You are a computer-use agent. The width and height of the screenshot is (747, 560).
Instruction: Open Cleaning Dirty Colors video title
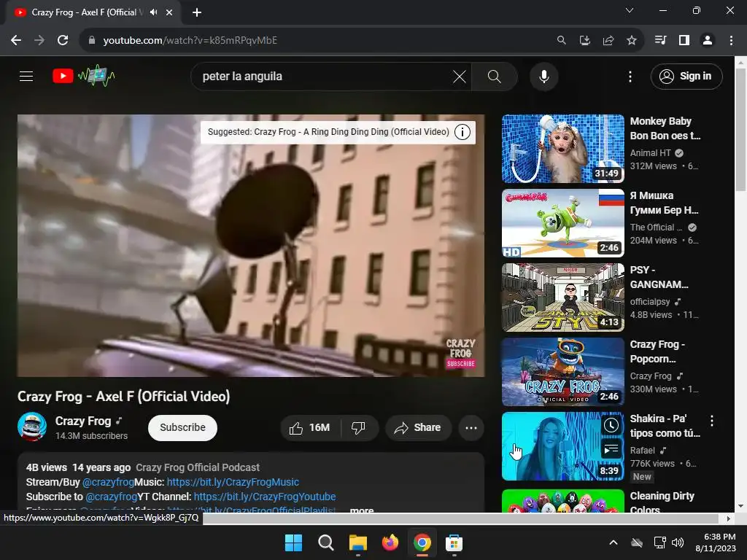pos(662,502)
